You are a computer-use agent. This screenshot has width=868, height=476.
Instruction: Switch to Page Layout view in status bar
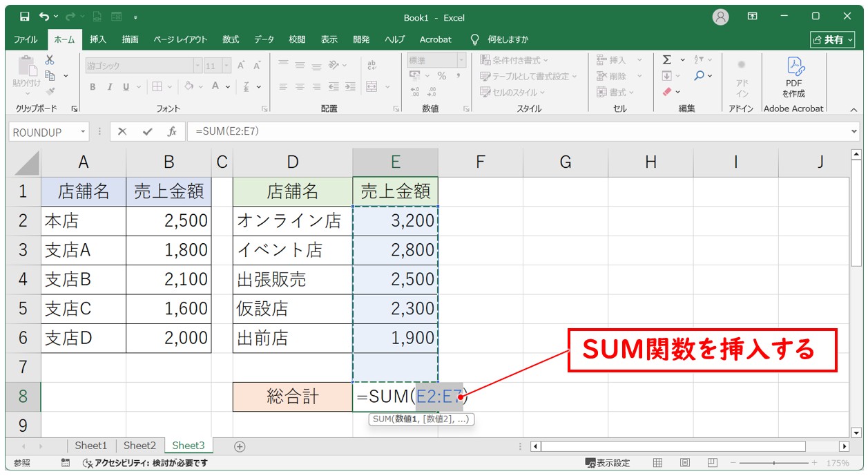coord(684,463)
